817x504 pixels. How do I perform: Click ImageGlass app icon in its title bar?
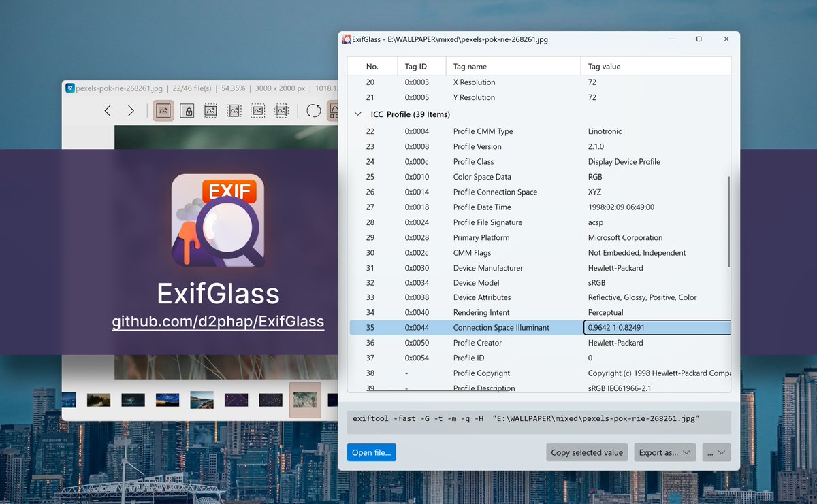click(69, 88)
